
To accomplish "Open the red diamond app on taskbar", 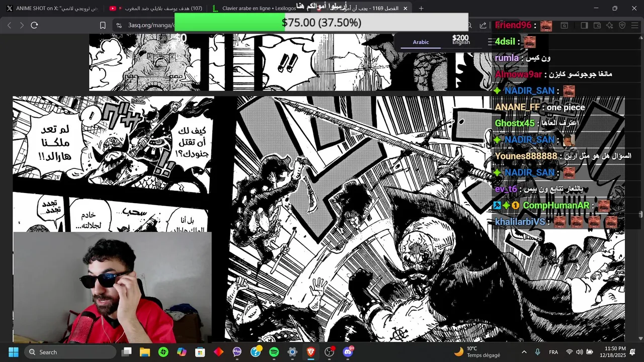I will pos(218,352).
